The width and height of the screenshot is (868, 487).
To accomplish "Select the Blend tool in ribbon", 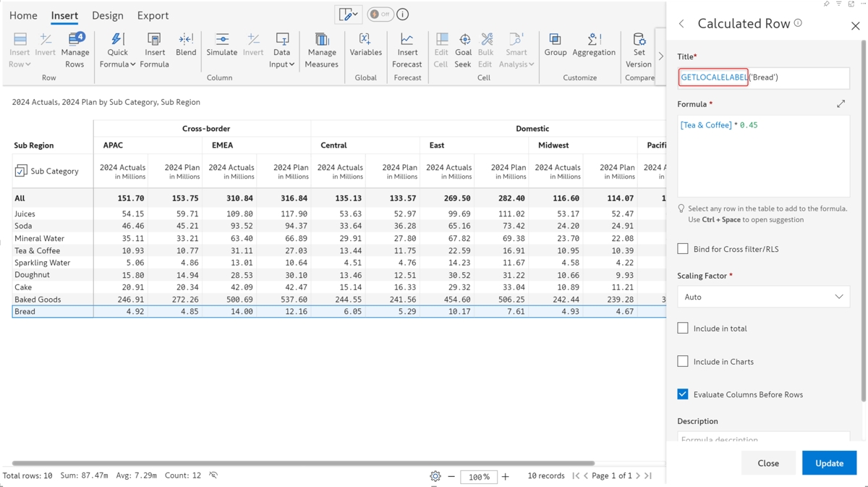I will [186, 40].
